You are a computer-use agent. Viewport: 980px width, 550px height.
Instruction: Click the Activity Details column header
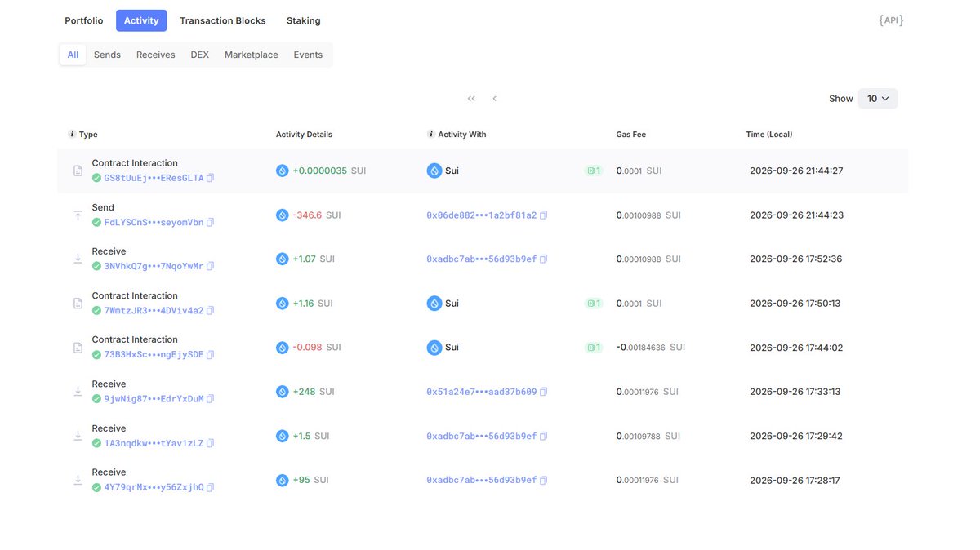[x=304, y=135]
